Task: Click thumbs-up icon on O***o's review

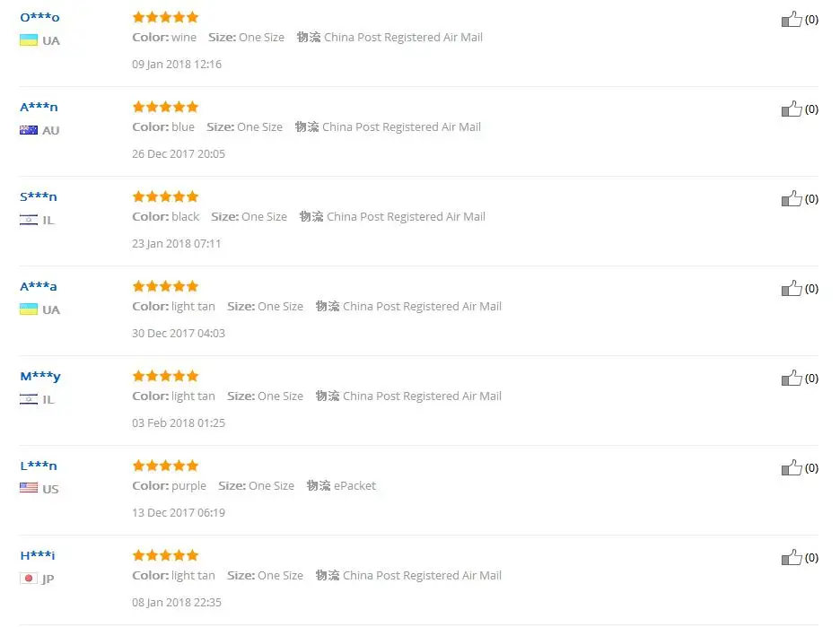Action: (x=792, y=19)
